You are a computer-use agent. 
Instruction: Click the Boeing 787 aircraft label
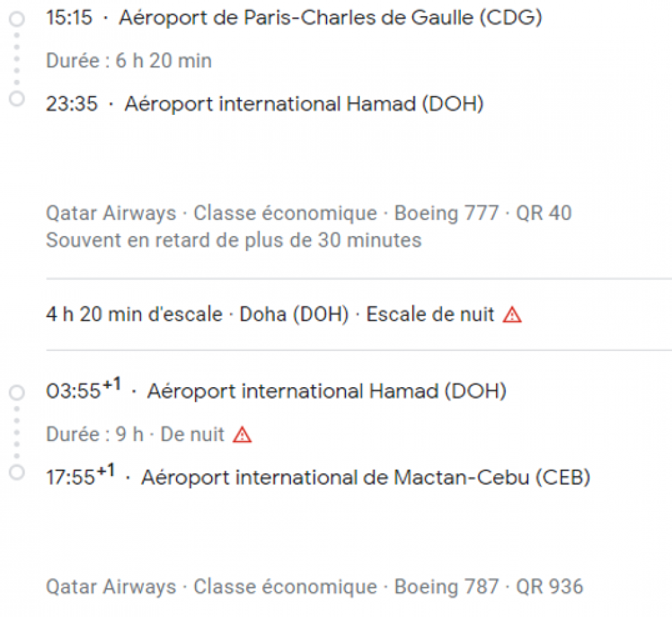pos(446,587)
